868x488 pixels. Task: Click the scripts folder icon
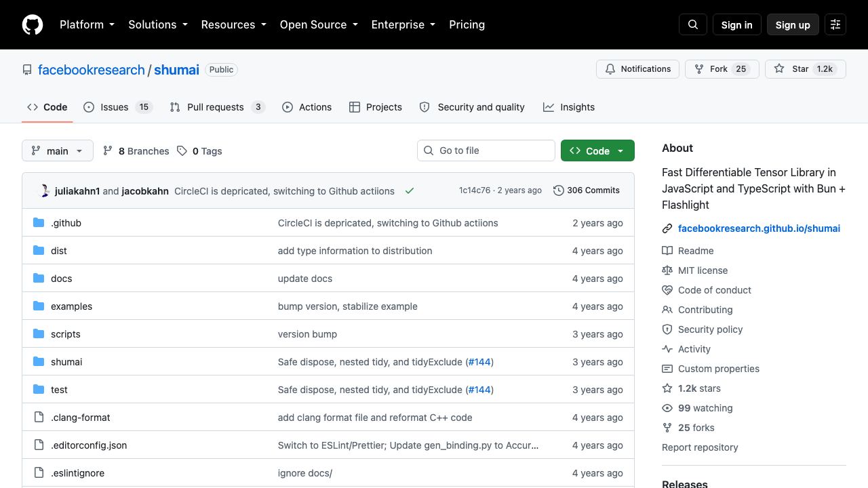coord(39,334)
